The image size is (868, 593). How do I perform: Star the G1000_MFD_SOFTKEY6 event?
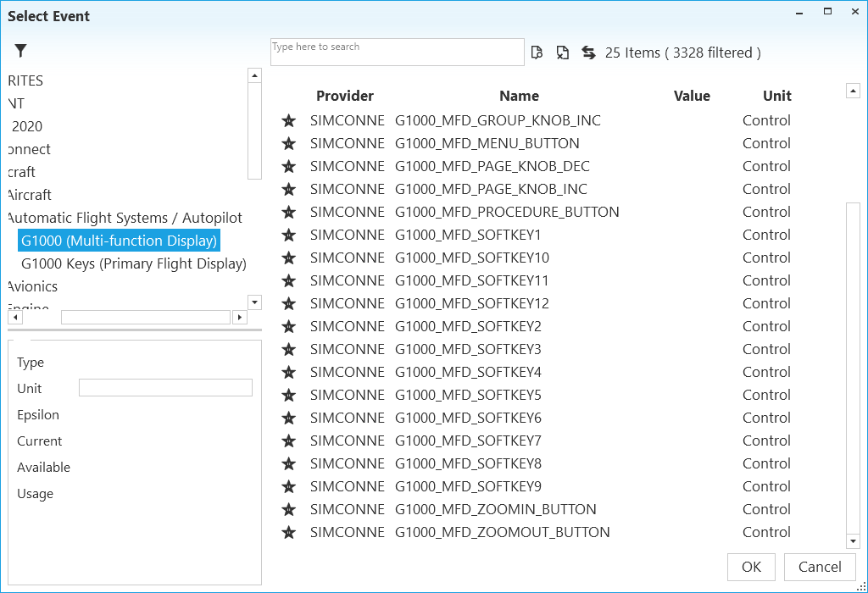(x=288, y=418)
